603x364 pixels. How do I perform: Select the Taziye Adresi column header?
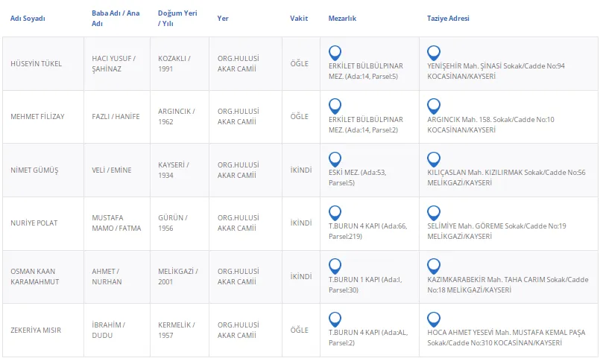[448, 18]
